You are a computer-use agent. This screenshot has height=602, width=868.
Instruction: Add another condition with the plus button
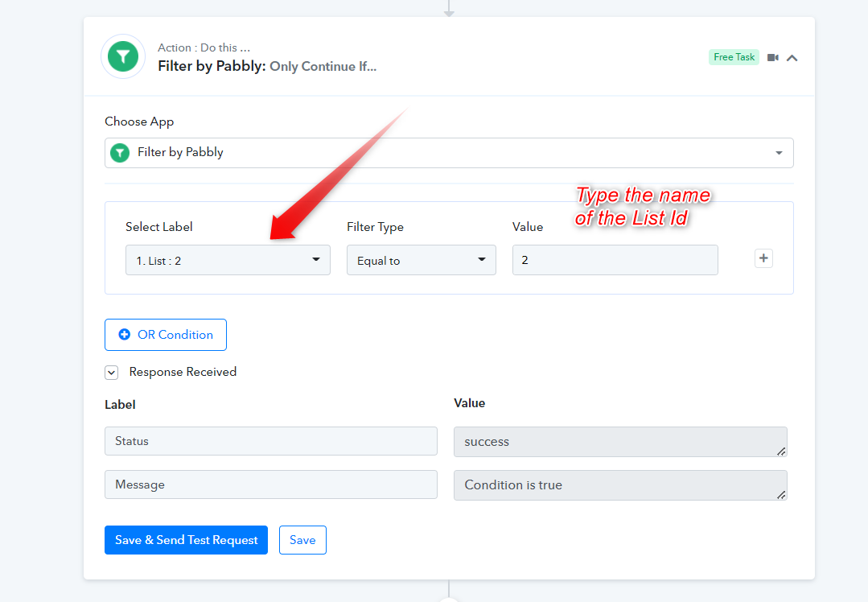[x=763, y=258]
